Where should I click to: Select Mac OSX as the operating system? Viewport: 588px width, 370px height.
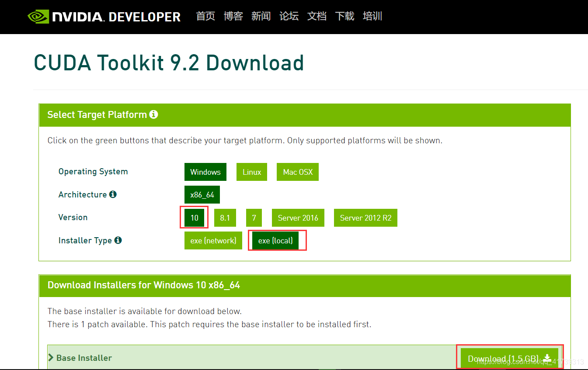[298, 172]
